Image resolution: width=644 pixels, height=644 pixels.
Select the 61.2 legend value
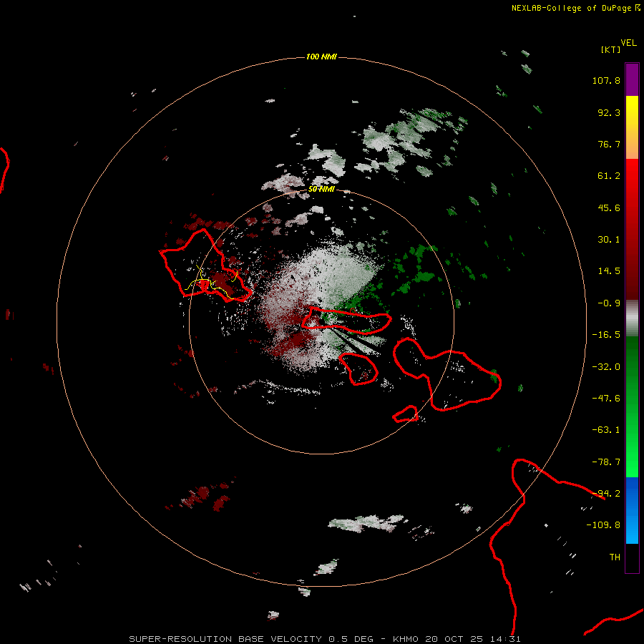click(609, 176)
